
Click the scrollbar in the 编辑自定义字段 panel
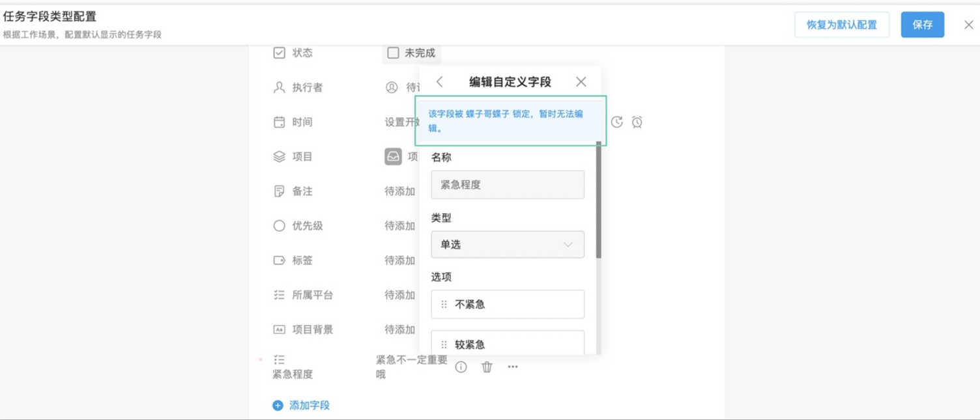[598, 201]
